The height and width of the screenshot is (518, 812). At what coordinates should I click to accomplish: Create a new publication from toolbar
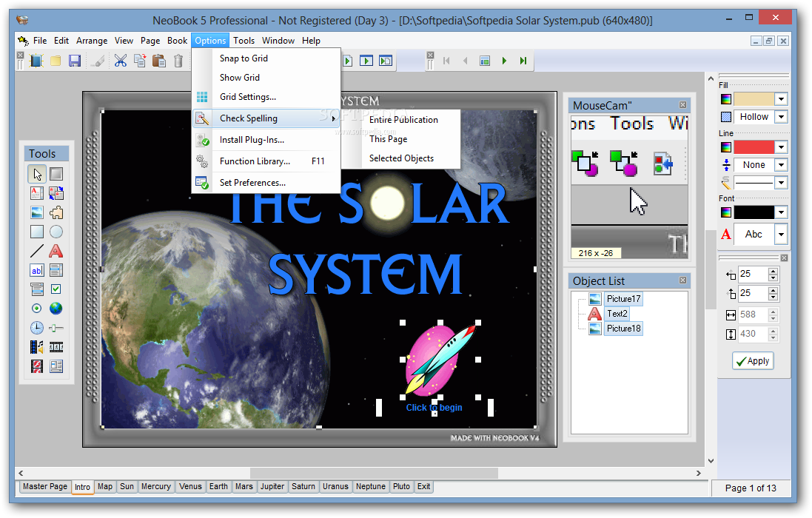coord(36,61)
